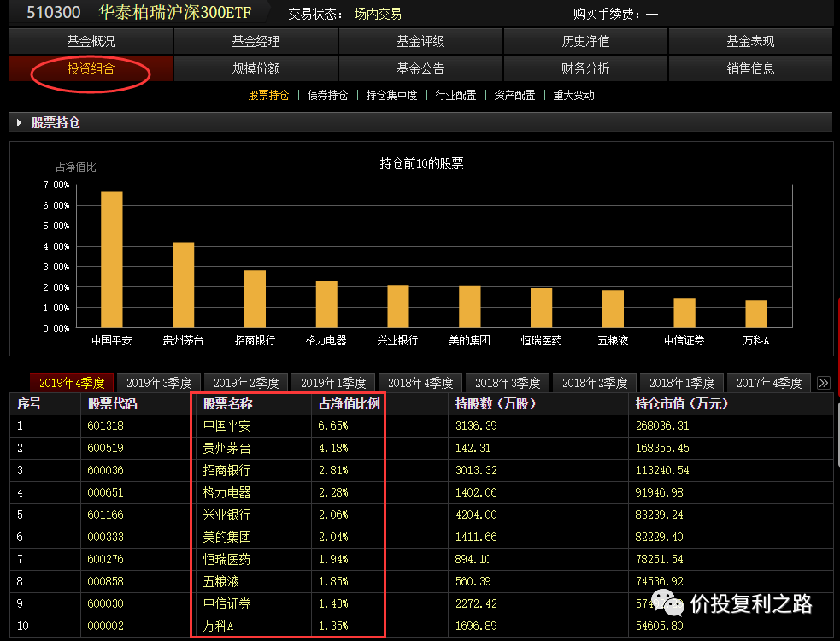Open the 销售信息 tab
The height and width of the screenshot is (641, 840).
[x=750, y=68]
